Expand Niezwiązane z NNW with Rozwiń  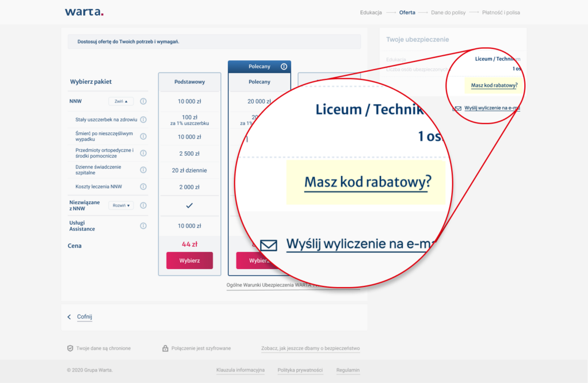point(121,205)
